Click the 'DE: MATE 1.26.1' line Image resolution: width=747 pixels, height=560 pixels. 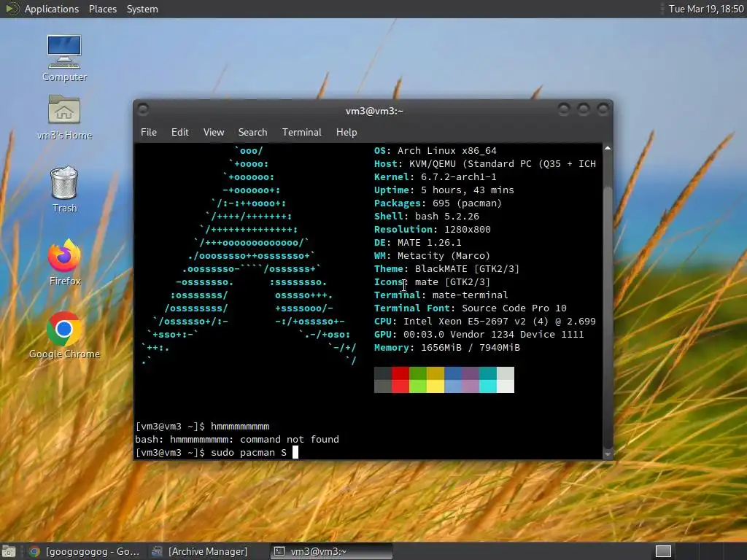click(x=417, y=242)
